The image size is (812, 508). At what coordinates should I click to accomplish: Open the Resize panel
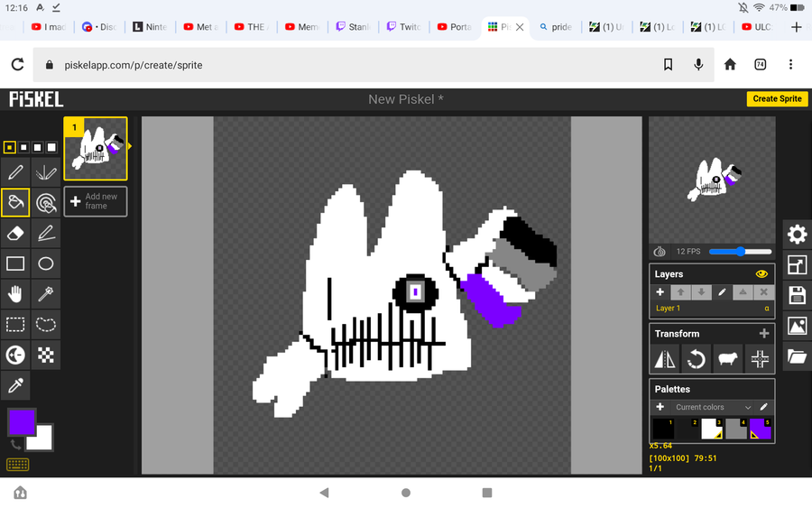pos(797,265)
